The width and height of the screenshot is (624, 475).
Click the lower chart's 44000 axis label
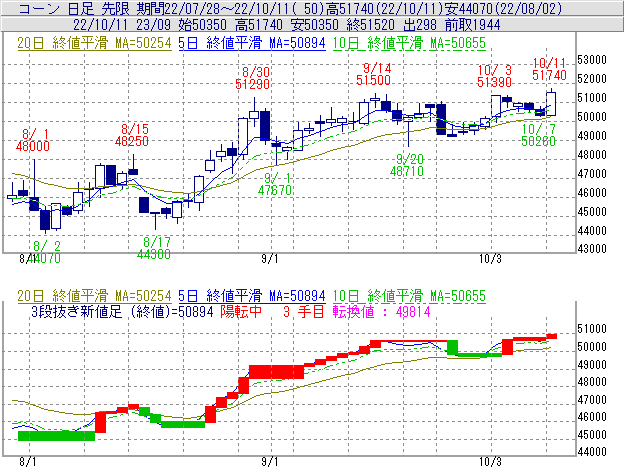[592, 452]
